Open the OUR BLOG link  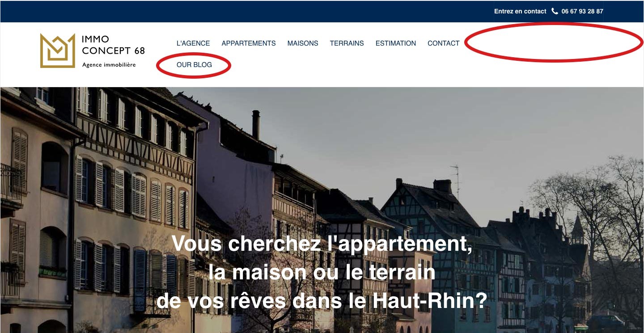pyautogui.click(x=194, y=65)
